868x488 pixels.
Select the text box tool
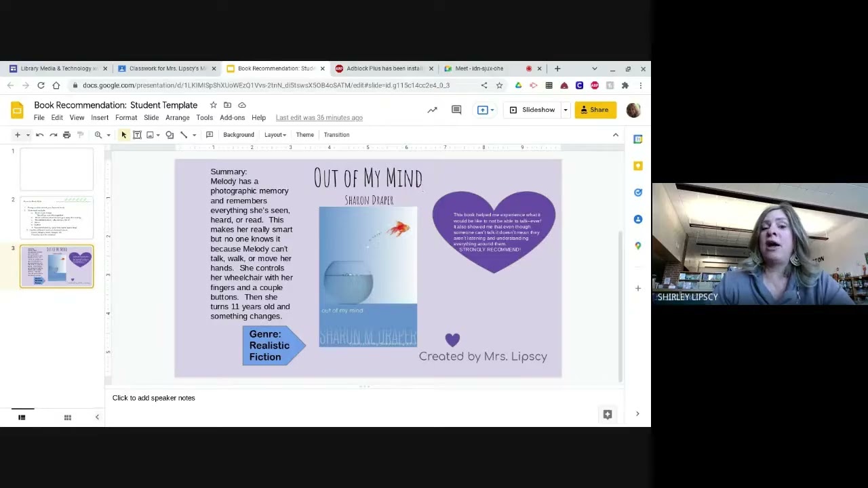137,135
